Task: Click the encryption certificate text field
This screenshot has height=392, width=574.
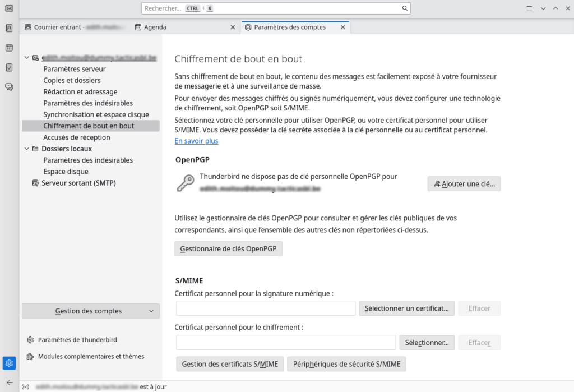Action: click(286, 343)
